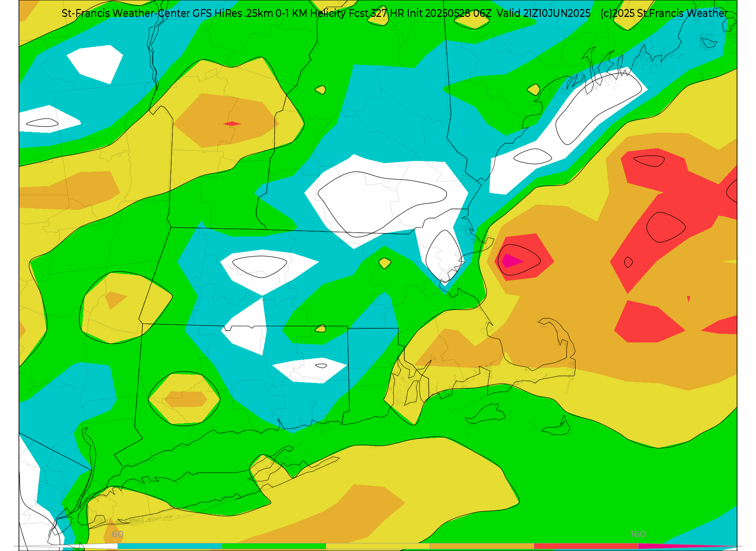The height and width of the screenshot is (551, 756).
Task: Select the cyan segment of the colorbar
Action: click(x=170, y=546)
